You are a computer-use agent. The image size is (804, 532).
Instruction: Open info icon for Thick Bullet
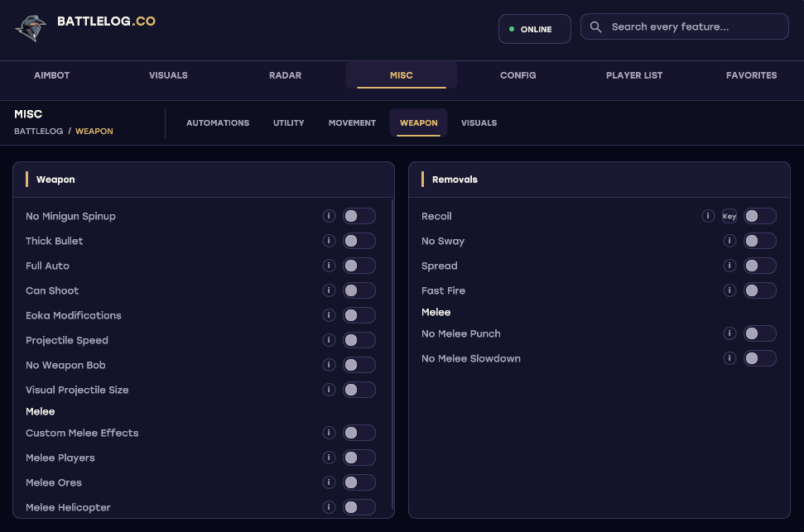tap(329, 241)
